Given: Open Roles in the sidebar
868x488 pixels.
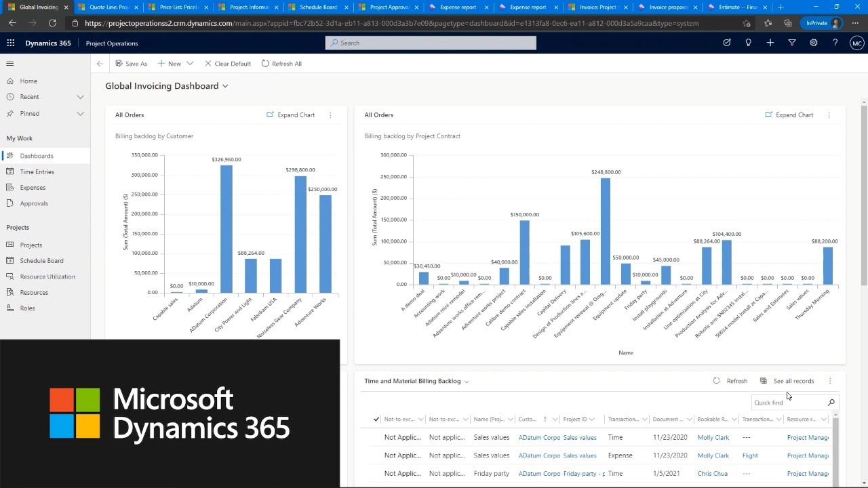Looking at the screenshot, I should point(27,308).
